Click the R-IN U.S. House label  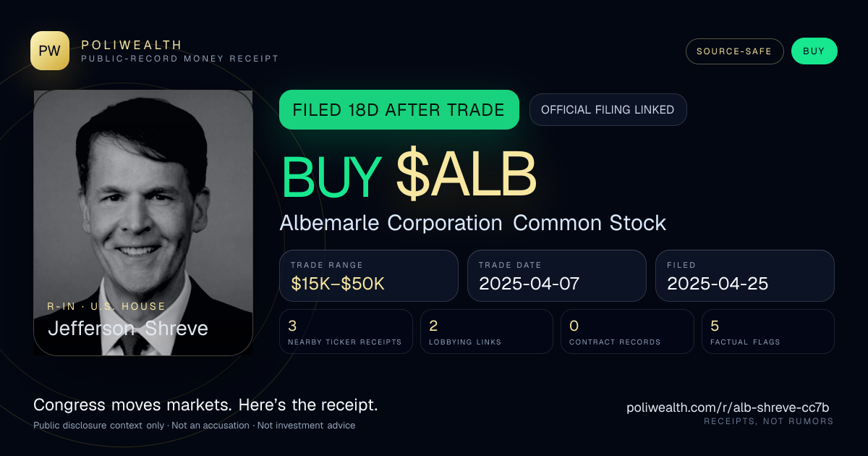tap(106, 306)
